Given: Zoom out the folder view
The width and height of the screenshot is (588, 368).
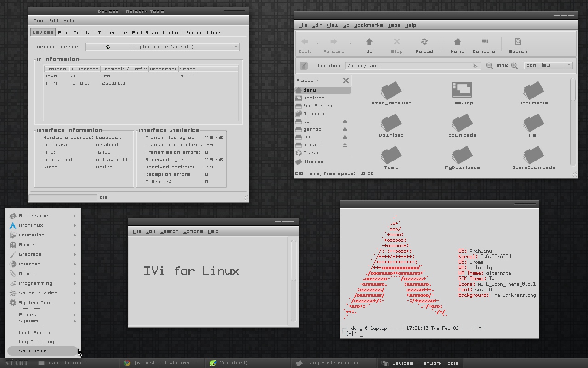Looking at the screenshot, I should coord(490,66).
